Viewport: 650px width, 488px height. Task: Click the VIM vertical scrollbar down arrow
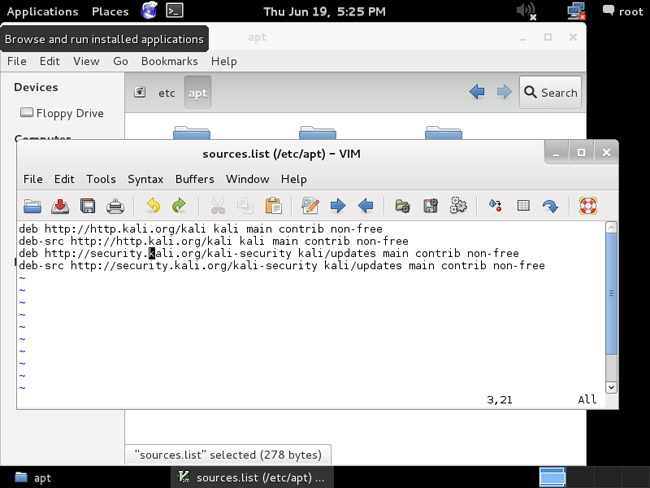pyautogui.click(x=611, y=387)
